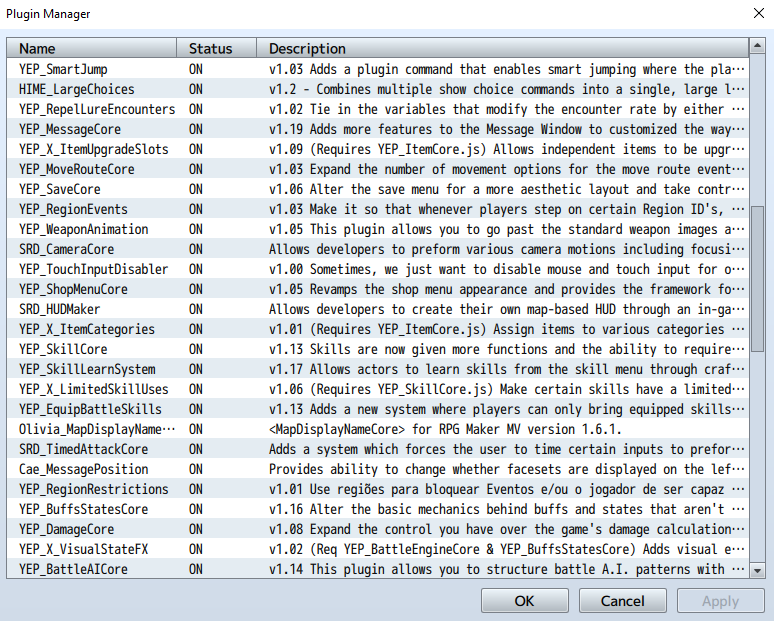Select the YEP_X_VisualStateFX plugin row
Image resolution: width=774 pixels, height=621 pixels.
(x=378, y=549)
